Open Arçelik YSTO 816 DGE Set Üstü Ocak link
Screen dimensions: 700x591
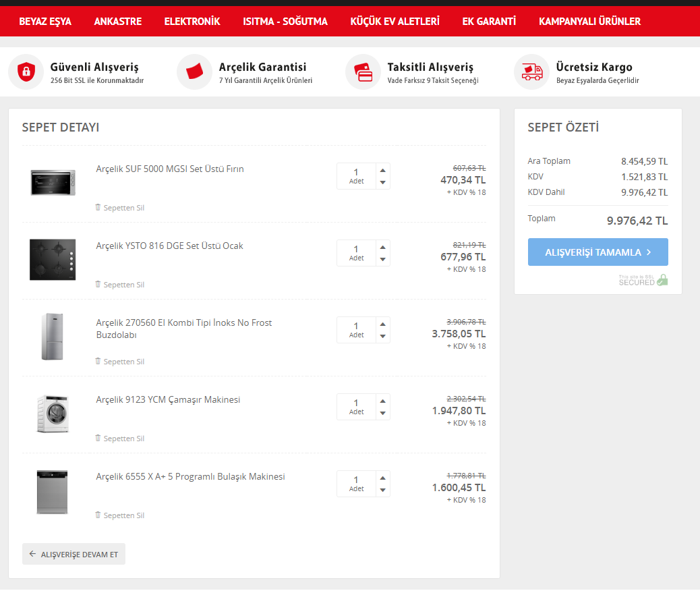(x=170, y=246)
